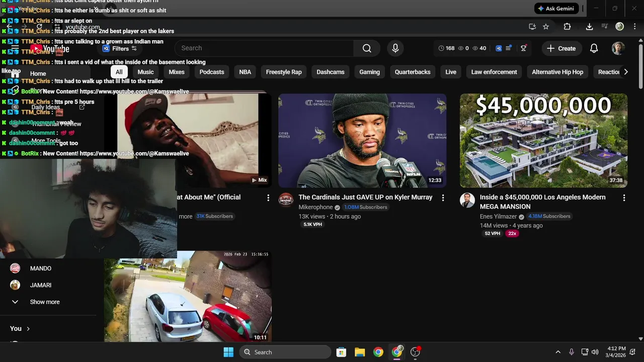Select the Podcasts category chip

212,72
